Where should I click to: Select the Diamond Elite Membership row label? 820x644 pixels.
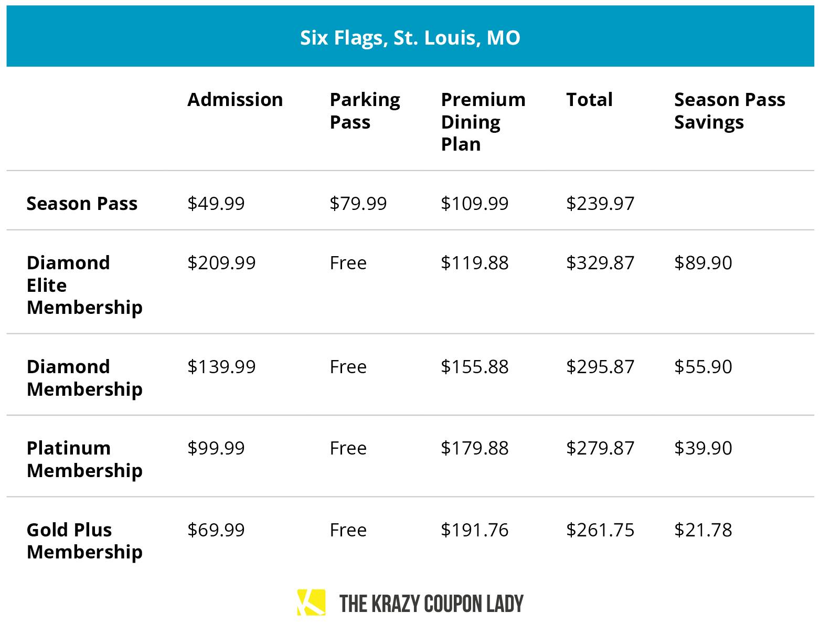point(84,285)
